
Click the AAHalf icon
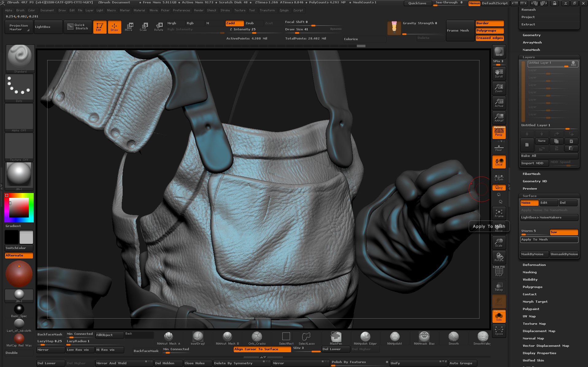(499, 117)
